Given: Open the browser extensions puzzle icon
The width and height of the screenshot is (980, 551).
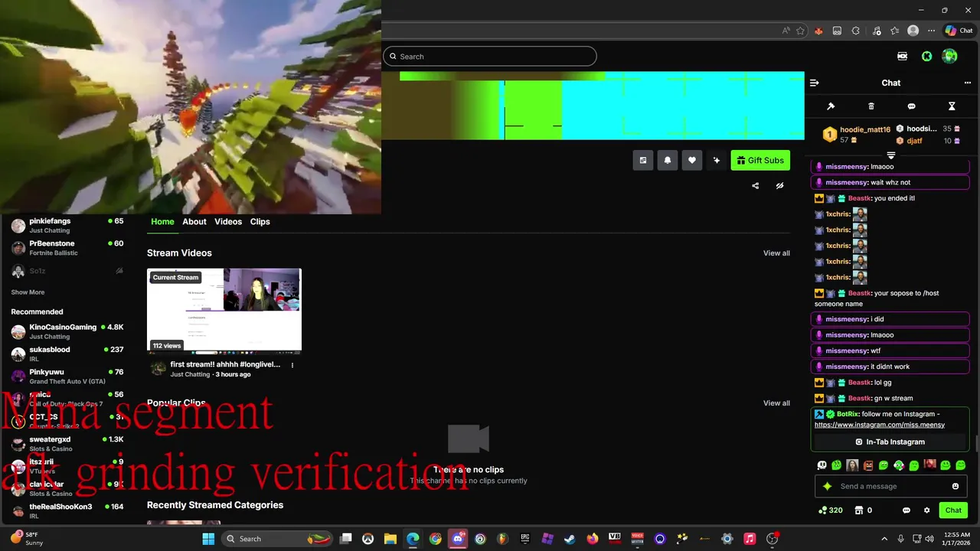Looking at the screenshot, I should pyautogui.click(x=856, y=31).
